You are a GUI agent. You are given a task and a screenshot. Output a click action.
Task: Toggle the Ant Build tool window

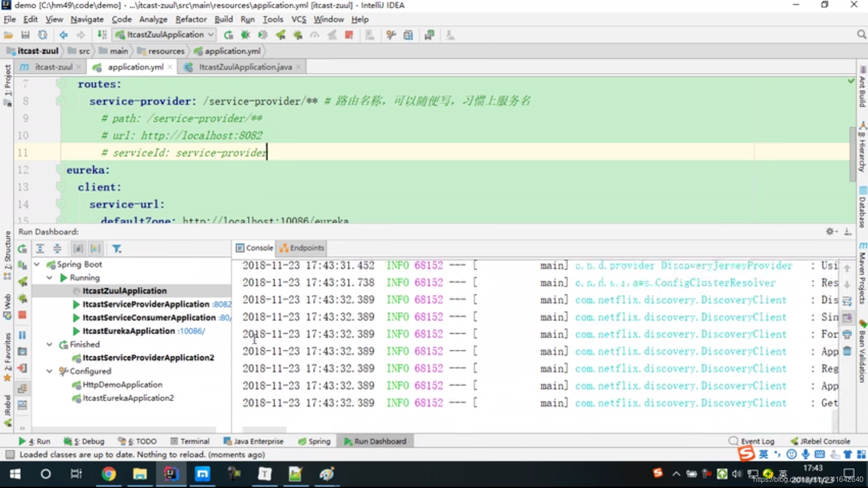(863, 87)
